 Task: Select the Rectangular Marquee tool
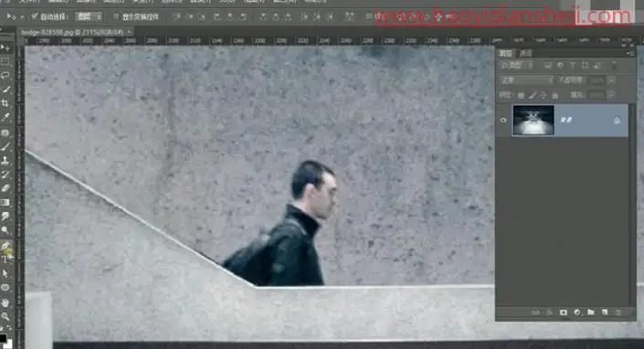click(x=5, y=61)
